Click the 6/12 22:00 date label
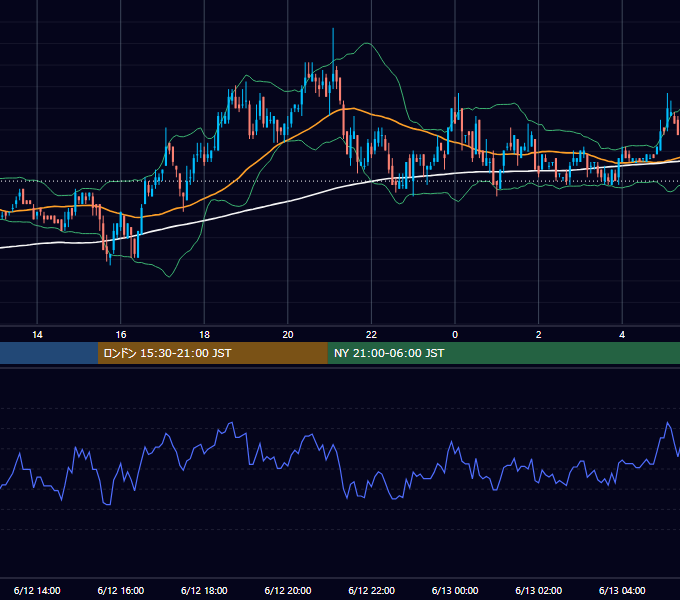This screenshot has width=680, height=600. coord(372,590)
